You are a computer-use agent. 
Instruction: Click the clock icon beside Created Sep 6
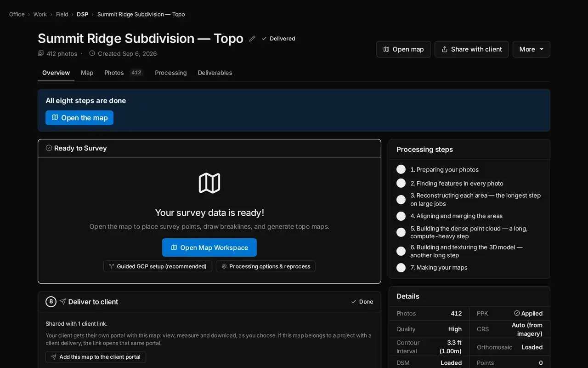coord(92,53)
